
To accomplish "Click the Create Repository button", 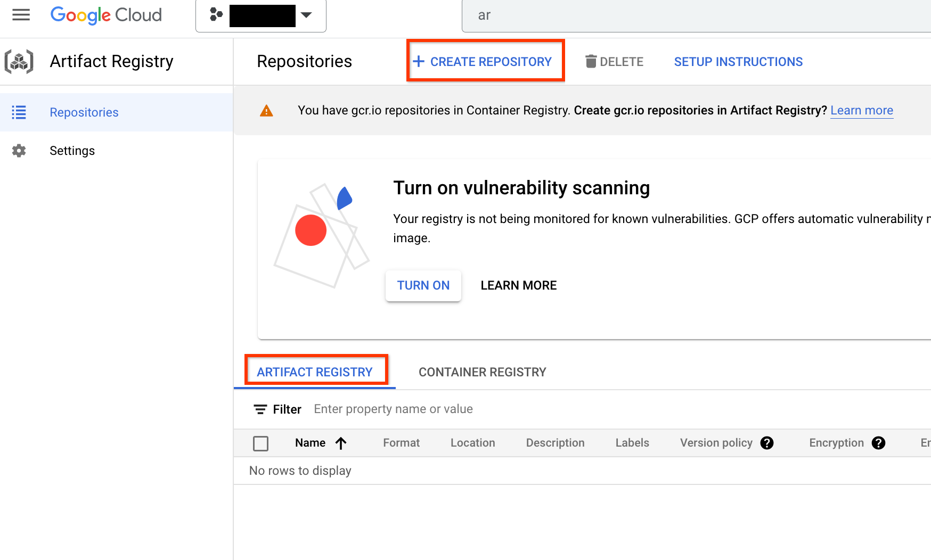I will [x=485, y=61].
